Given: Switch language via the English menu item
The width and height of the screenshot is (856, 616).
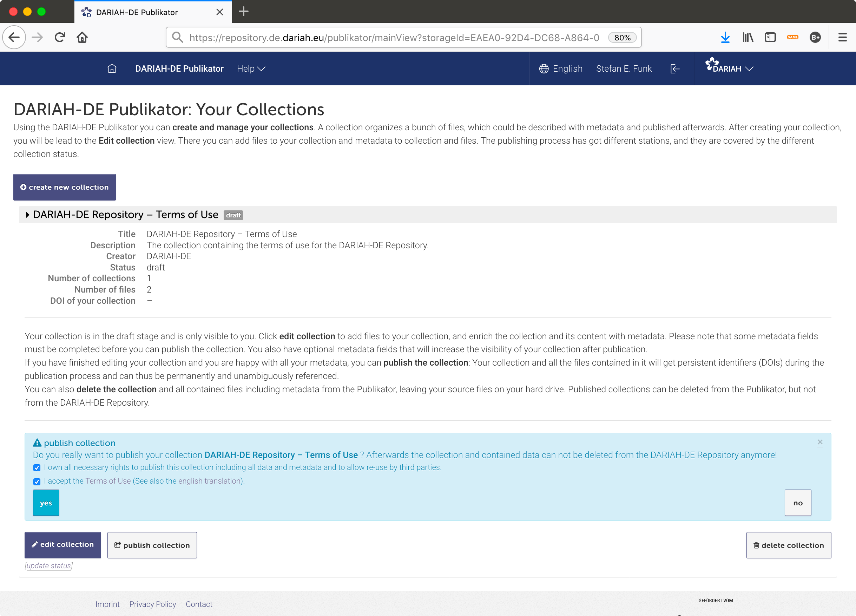Looking at the screenshot, I should [561, 68].
